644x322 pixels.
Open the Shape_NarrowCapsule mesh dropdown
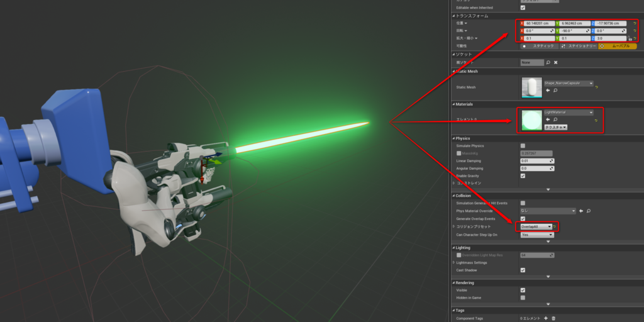point(569,83)
